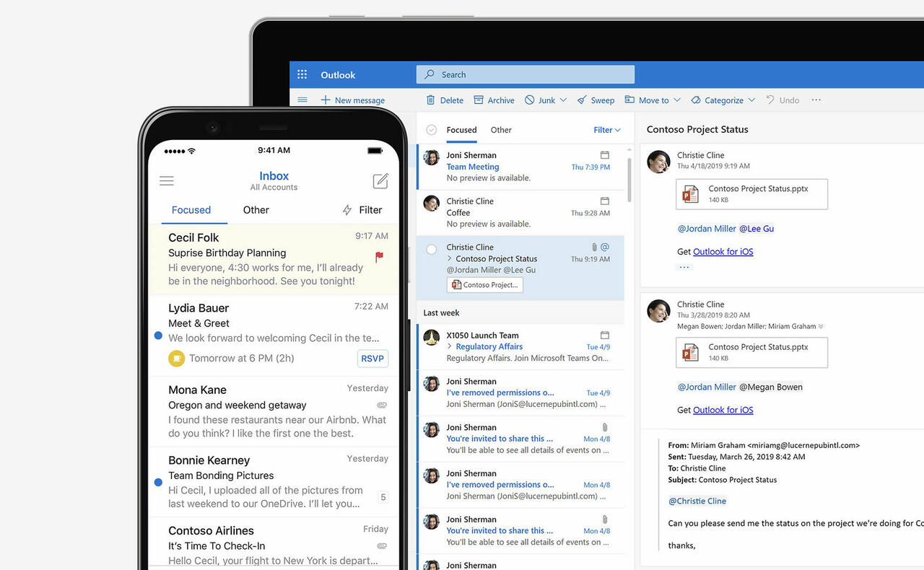This screenshot has width=924, height=570.
Task: Open the Outlook for iOS link in 4/18 message
Action: [723, 252]
